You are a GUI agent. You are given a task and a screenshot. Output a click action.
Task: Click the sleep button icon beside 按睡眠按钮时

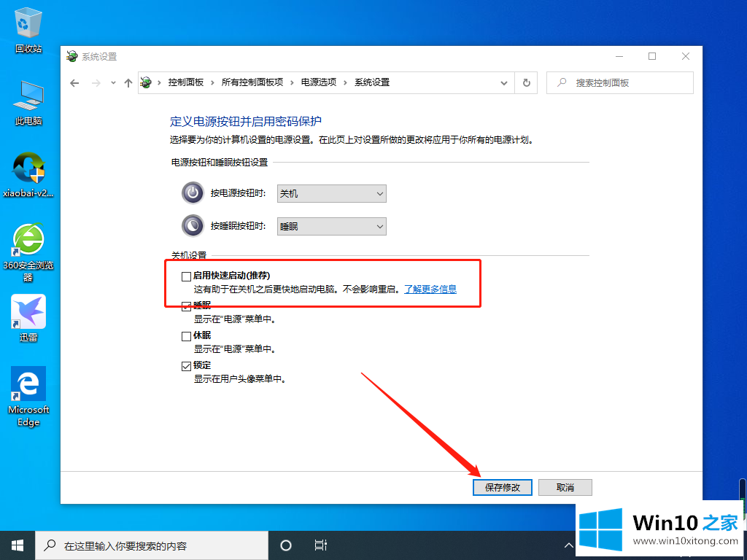click(x=193, y=226)
